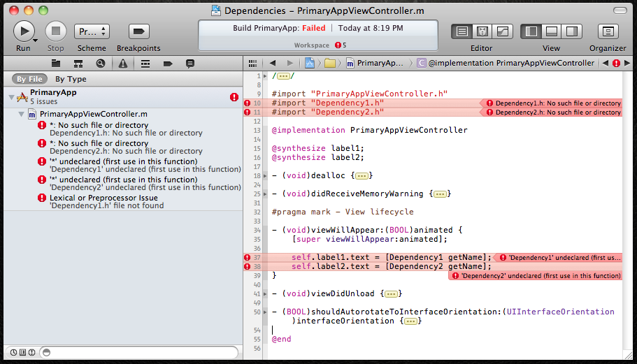Viewport: 637px width, 364px height.
Task: Click the error marker on line 11
Action: point(247,112)
